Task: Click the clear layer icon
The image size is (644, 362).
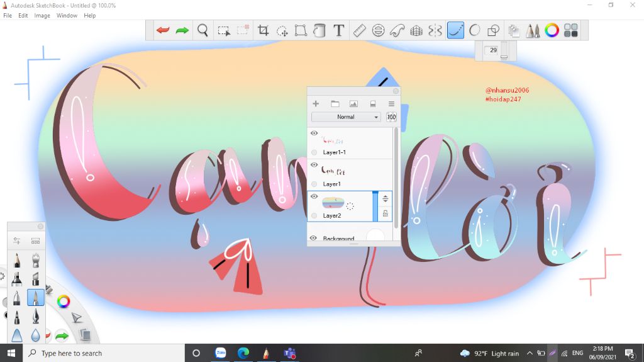Action: coord(373,104)
